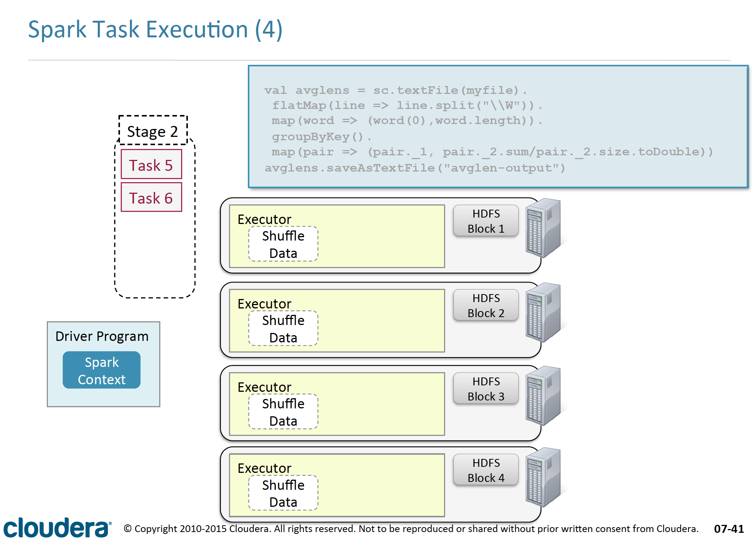The width and height of the screenshot is (756, 546).
Task: Click Shuffle Data in the fourth executor
Action: pos(283,494)
